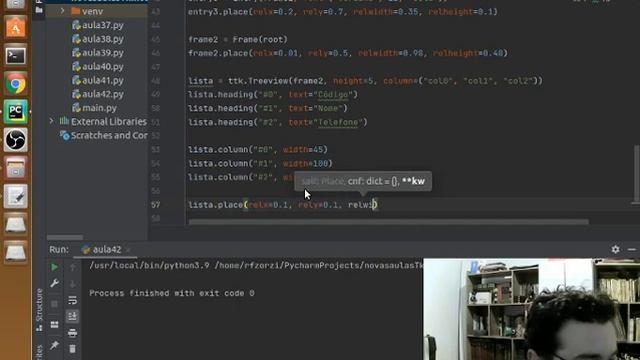The height and width of the screenshot is (360, 640).
Task: Click print icon in Run console
Action: (72, 333)
